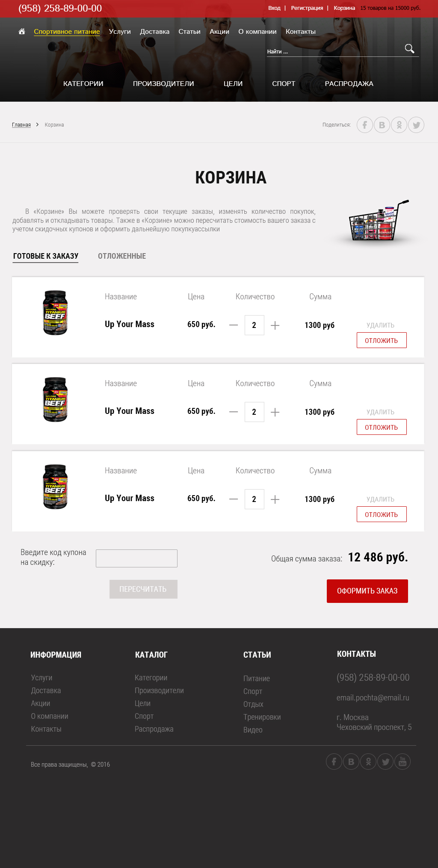Share via Facebook icon near breadcrumbs
The width and height of the screenshot is (438, 868).
click(x=365, y=125)
